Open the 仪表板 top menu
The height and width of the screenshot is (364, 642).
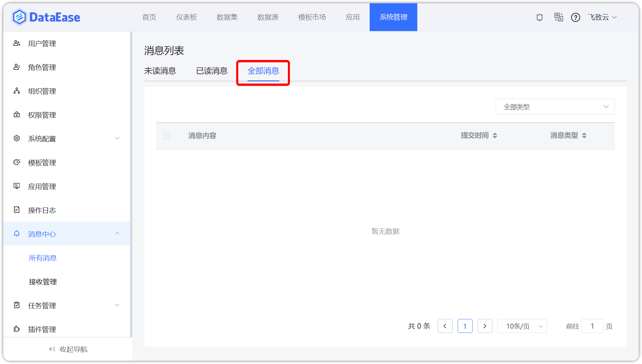tap(186, 17)
